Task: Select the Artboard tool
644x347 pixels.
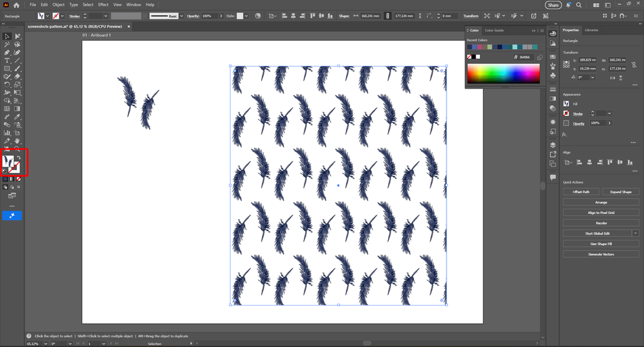Action: coord(17,133)
